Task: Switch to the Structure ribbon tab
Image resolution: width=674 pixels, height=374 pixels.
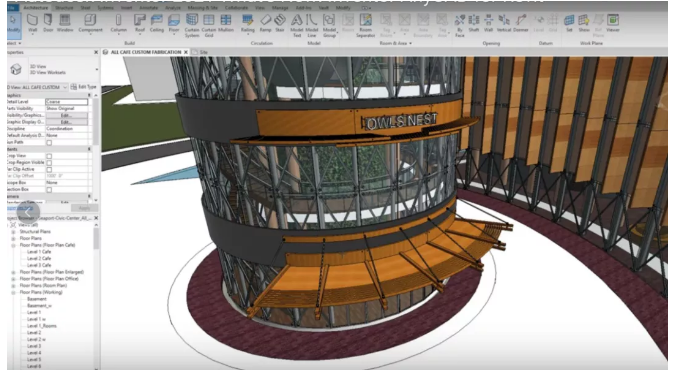Action: click(64, 8)
